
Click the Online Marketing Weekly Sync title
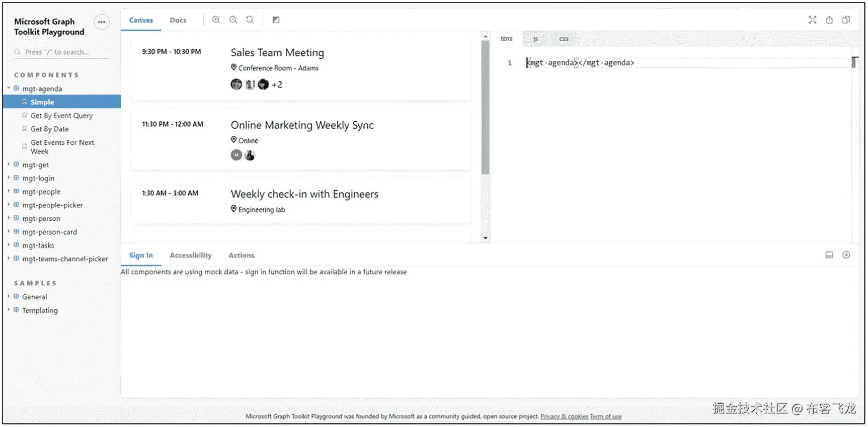click(302, 125)
